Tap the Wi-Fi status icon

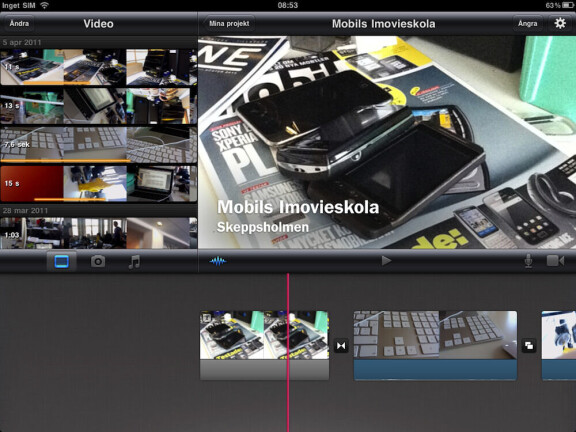[x=44, y=5]
